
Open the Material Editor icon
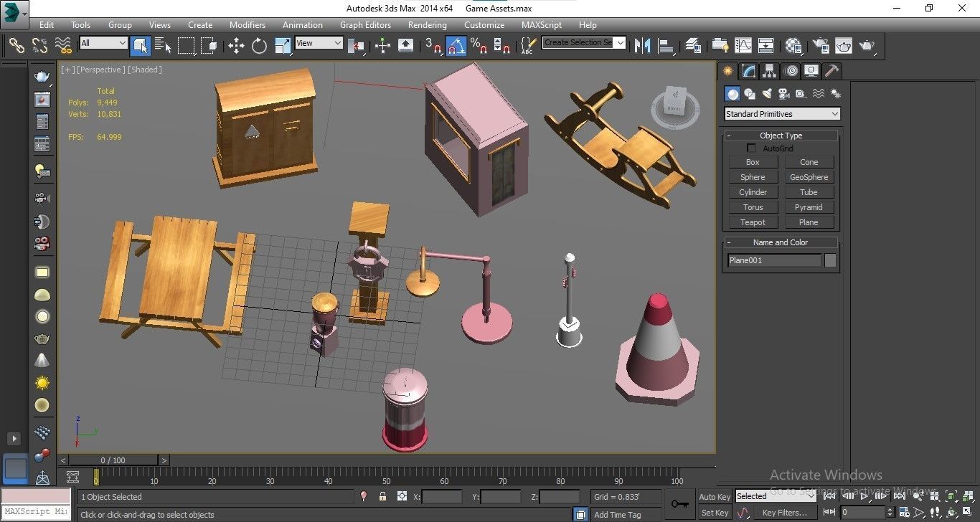[793, 46]
